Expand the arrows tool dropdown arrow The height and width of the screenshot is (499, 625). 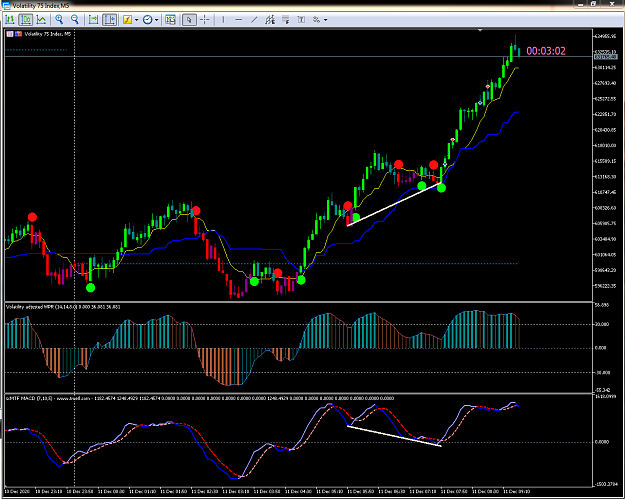[325, 20]
